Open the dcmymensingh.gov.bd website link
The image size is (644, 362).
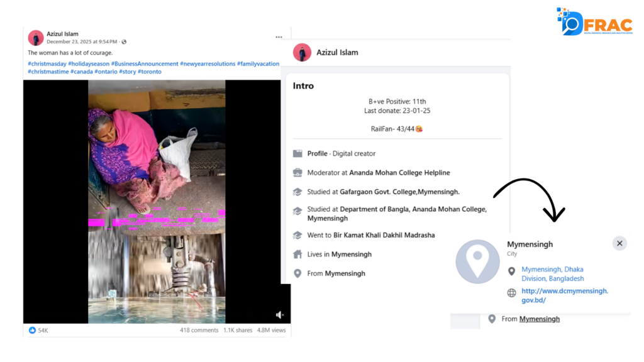coord(564,295)
